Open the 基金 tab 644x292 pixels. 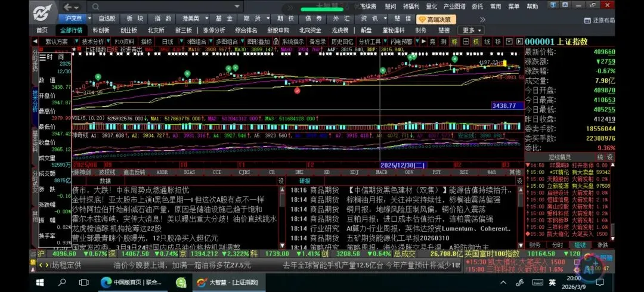[x=224, y=18]
